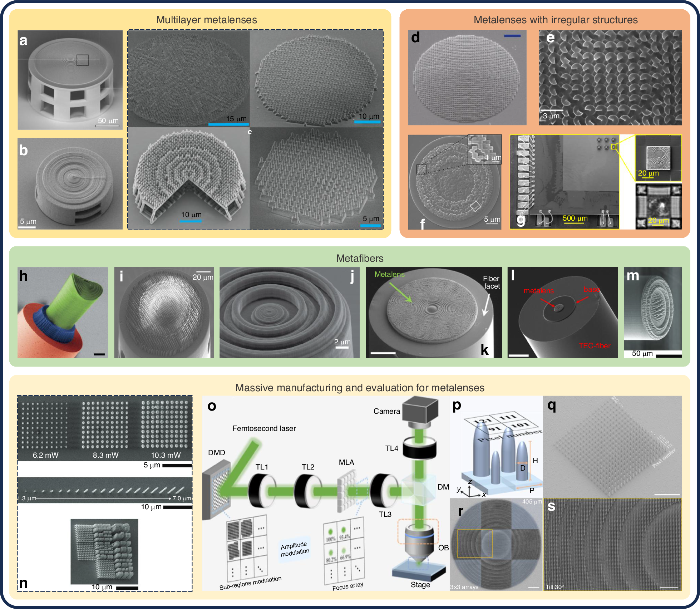The width and height of the screenshot is (700, 609).
Task: Click the 8.3 mW dot array image
Action: coord(105,426)
